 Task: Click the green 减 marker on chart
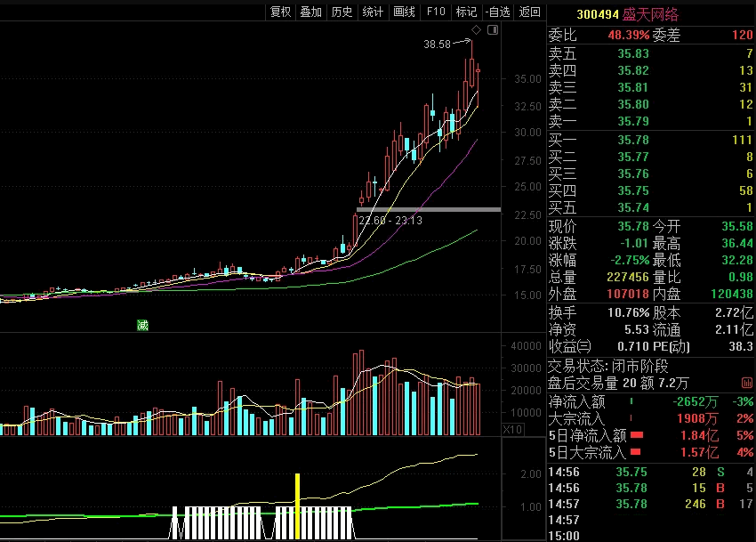pos(142,326)
